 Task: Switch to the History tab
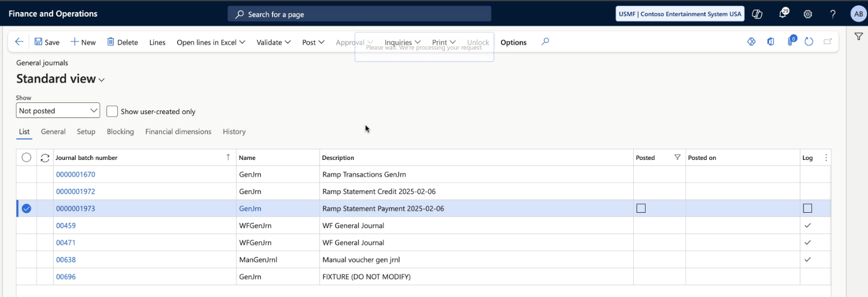(x=234, y=132)
